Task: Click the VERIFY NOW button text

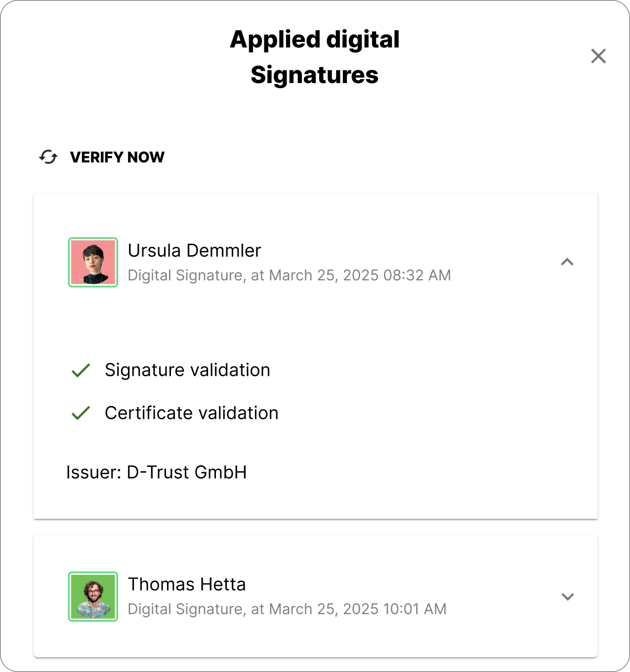Action: point(117,157)
